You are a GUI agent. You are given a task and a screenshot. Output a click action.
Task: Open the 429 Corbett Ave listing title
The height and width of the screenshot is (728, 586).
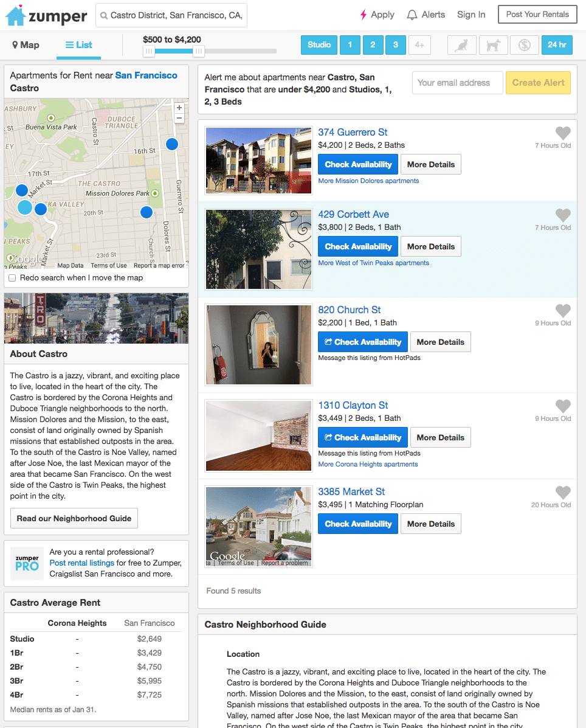tap(354, 215)
